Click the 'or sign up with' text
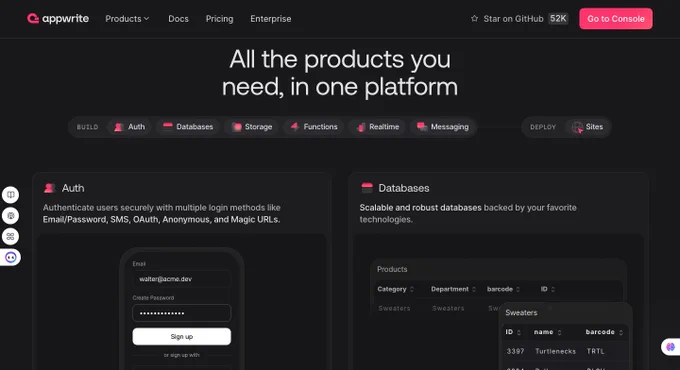Viewport: 680px width, 370px height. (182, 355)
